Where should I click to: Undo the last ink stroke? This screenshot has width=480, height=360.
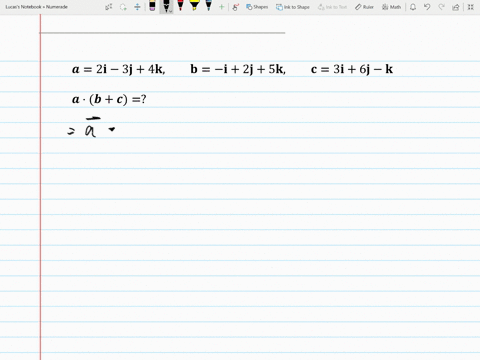(x=427, y=7)
